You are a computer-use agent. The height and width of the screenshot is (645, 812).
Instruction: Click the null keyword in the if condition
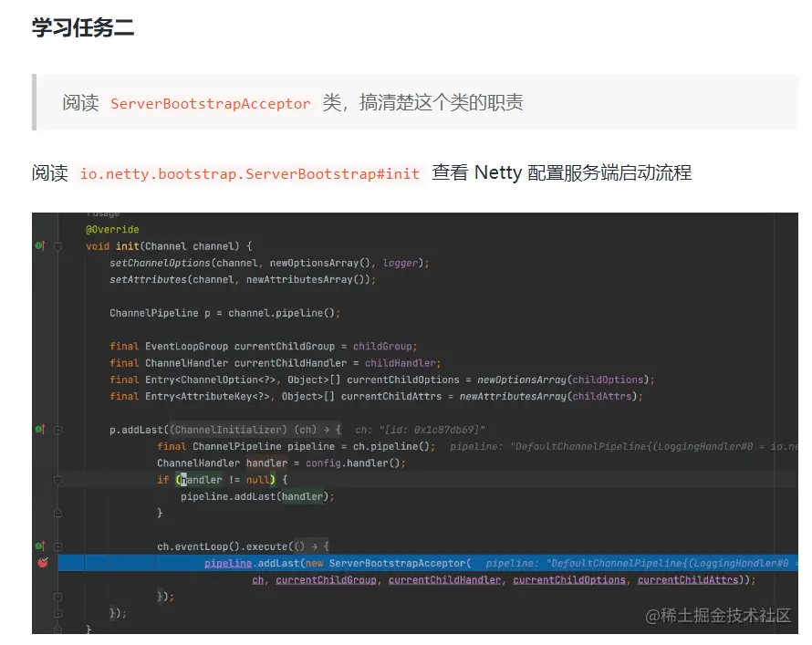(x=258, y=479)
